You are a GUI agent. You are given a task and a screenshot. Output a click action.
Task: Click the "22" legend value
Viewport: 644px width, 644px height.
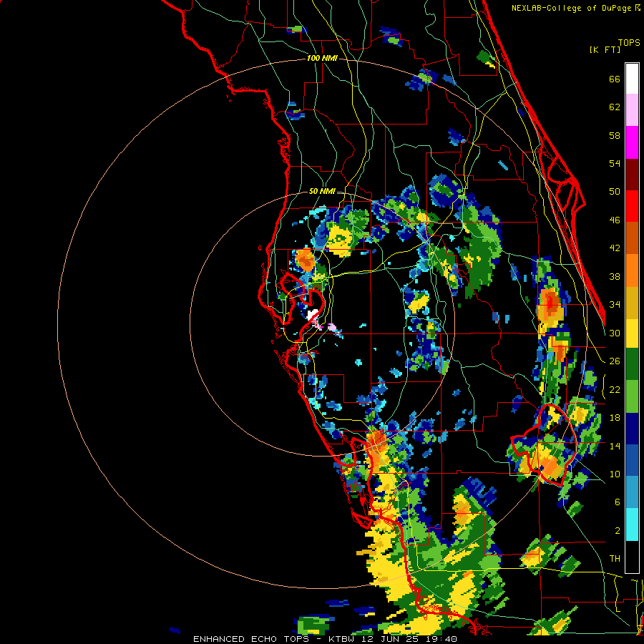(x=615, y=390)
